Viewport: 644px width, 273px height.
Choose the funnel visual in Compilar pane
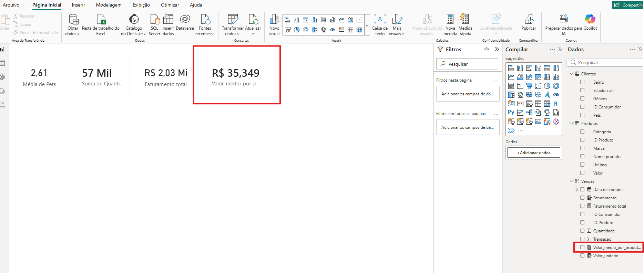(x=529, y=86)
